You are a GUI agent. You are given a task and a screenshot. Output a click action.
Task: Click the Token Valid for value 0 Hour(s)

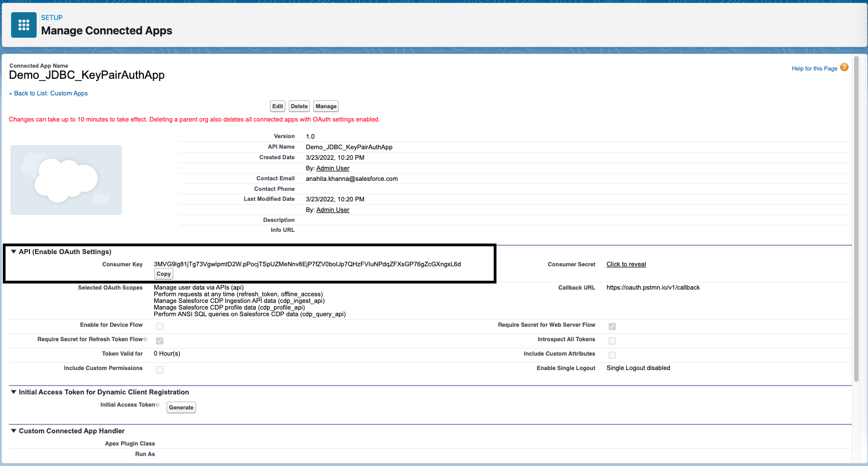click(x=167, y=353)
